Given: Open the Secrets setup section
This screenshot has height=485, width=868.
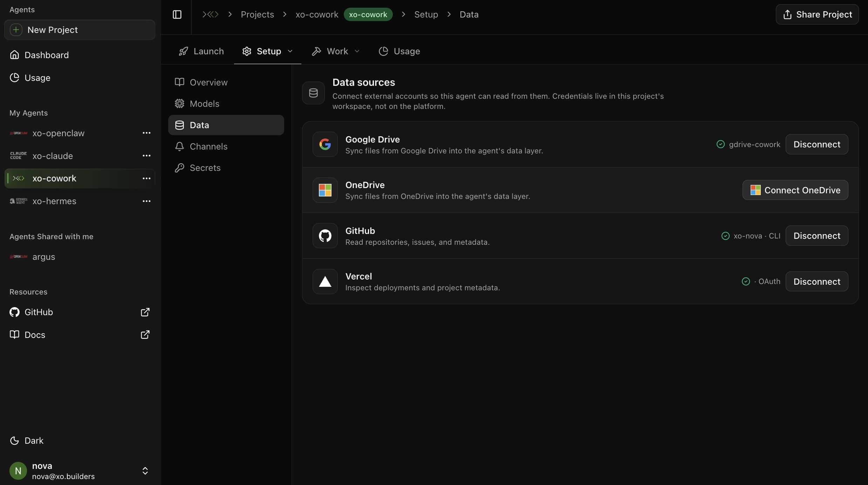Looking at the screenshot, I should pos(226,168).
